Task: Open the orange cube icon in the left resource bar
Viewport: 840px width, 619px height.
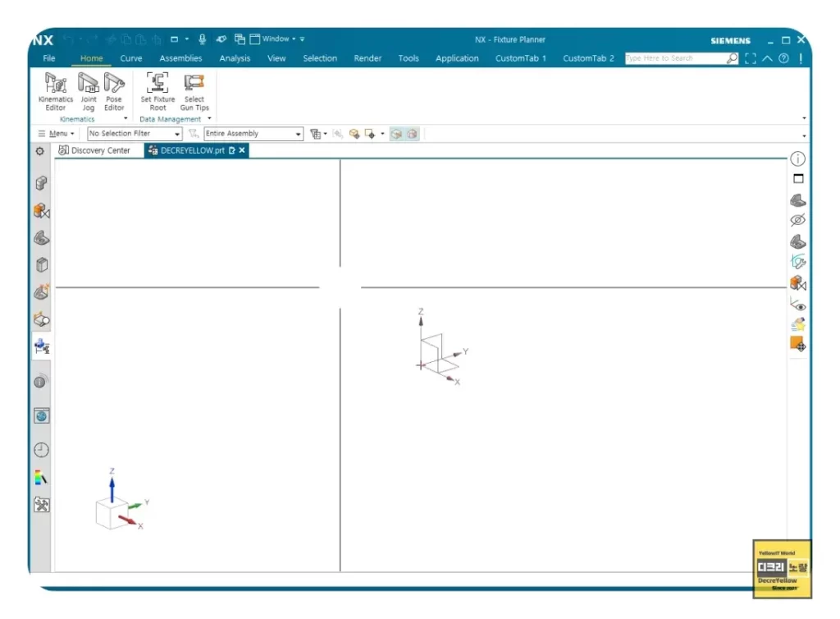Action: (x=41, y=211)
